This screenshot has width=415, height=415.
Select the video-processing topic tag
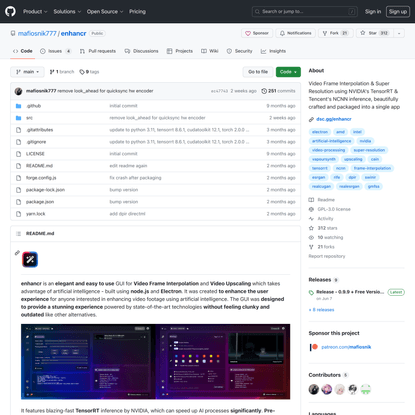(328, 150)
